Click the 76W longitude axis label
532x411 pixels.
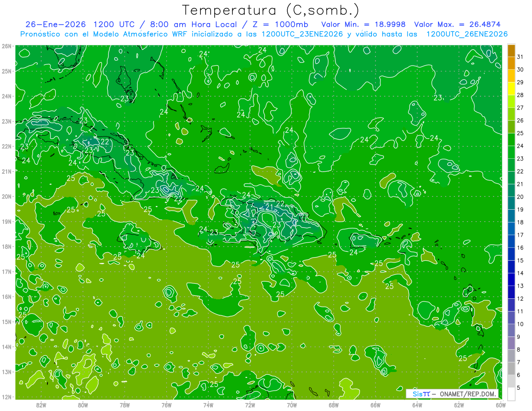click(167, 405)
